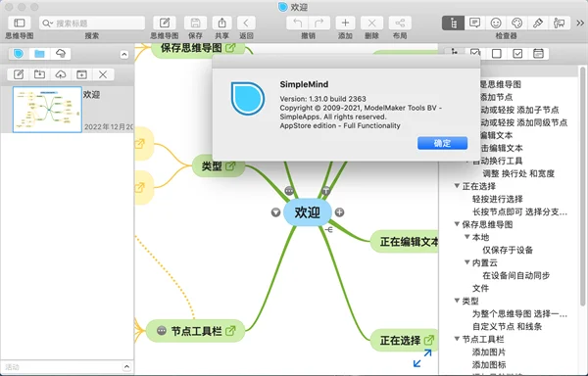Collapse the 保存思维导图 outline row triangle
This screenshot has height=376, width=588.
pyautogui.click(x=457, y=224)
